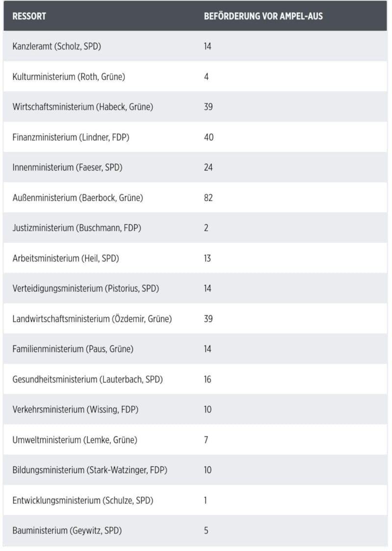
Task: Select Verteidigungsministerium (Pistorius, SPD) entry
Action: pos(86,288)
